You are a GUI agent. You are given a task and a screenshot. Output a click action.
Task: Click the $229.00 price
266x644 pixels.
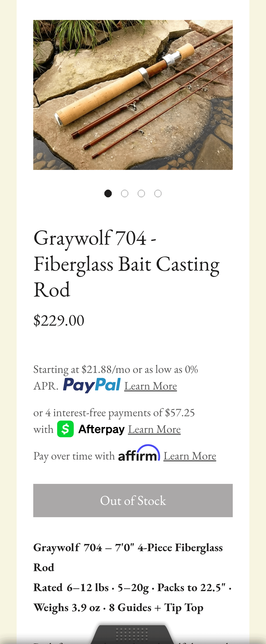59,320
